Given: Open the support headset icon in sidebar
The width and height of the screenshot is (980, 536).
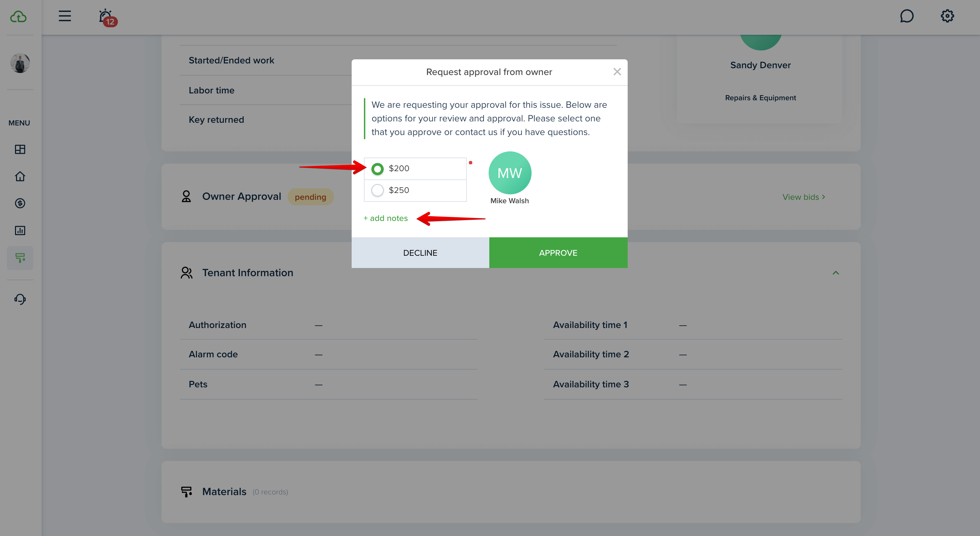Looking at the screenshot, I should click(20, 299).
